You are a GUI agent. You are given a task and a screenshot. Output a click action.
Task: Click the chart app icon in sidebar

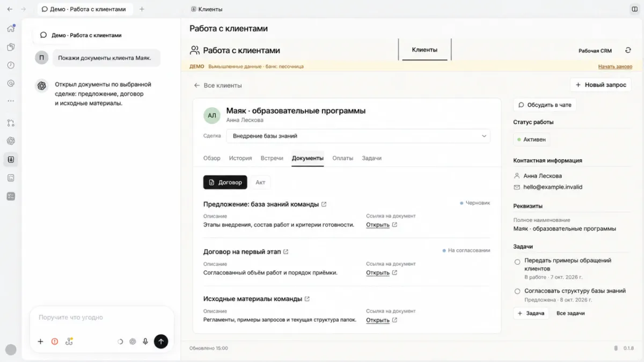click(x=11, y=178)
